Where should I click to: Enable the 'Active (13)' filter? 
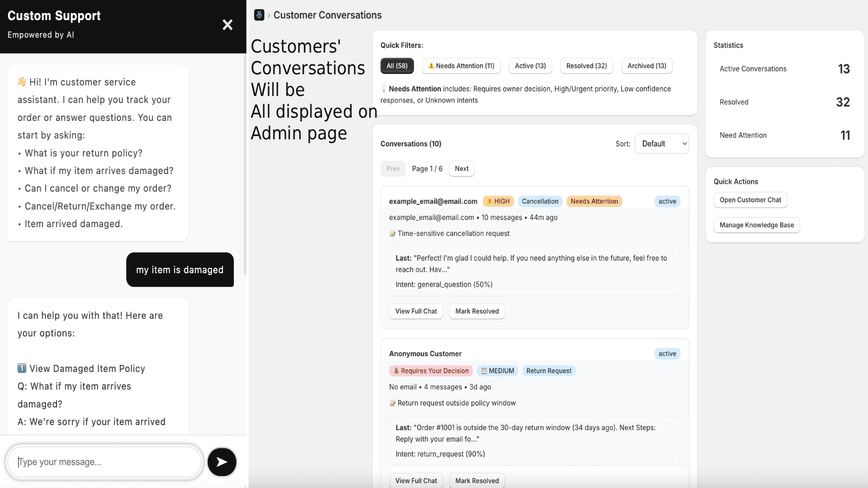pyautogui.click(x=530, y=66)
